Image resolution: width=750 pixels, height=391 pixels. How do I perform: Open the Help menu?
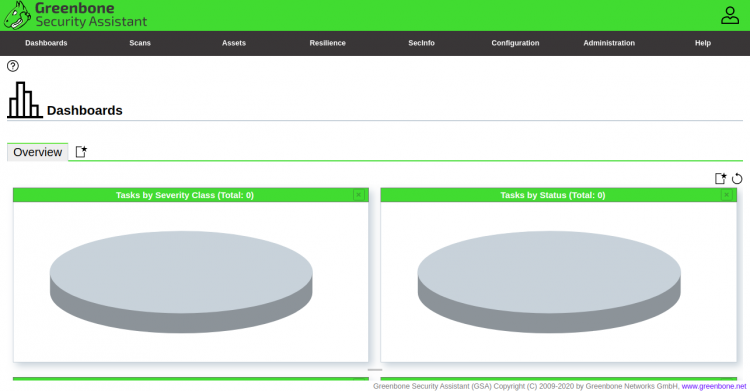pyautogui.click(x=703, y=43)
